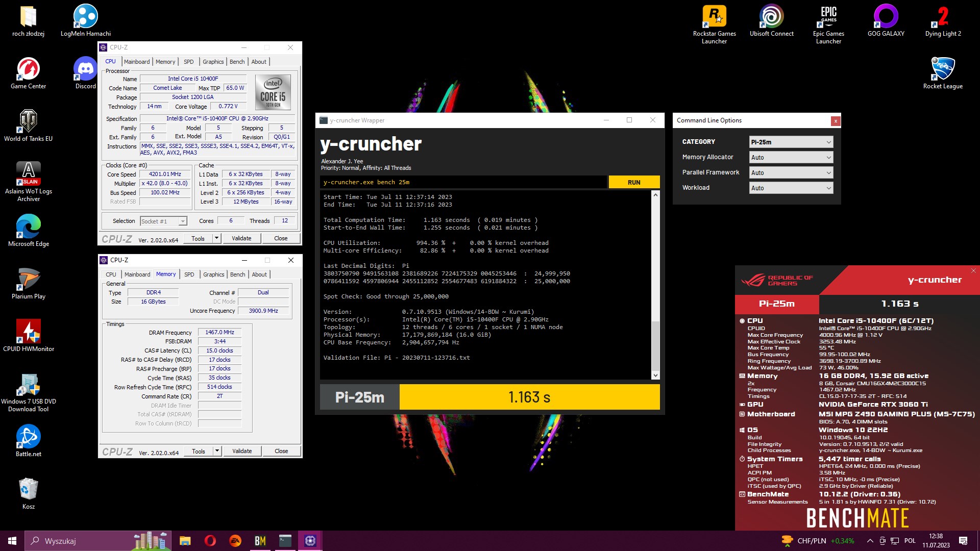Screen dimensions: 980x551
Task: Launch Epic Games Launcher shortcut
Action: pyautogui.click(x=828, y=24)
